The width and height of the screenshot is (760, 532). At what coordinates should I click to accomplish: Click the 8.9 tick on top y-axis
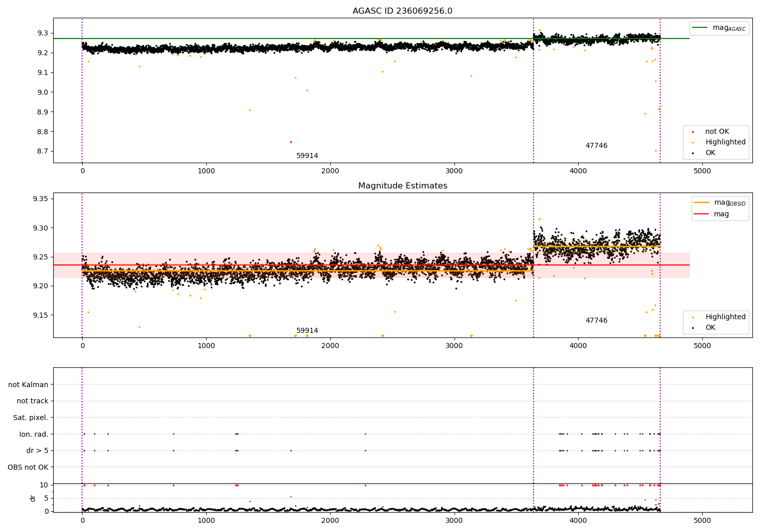42,112
